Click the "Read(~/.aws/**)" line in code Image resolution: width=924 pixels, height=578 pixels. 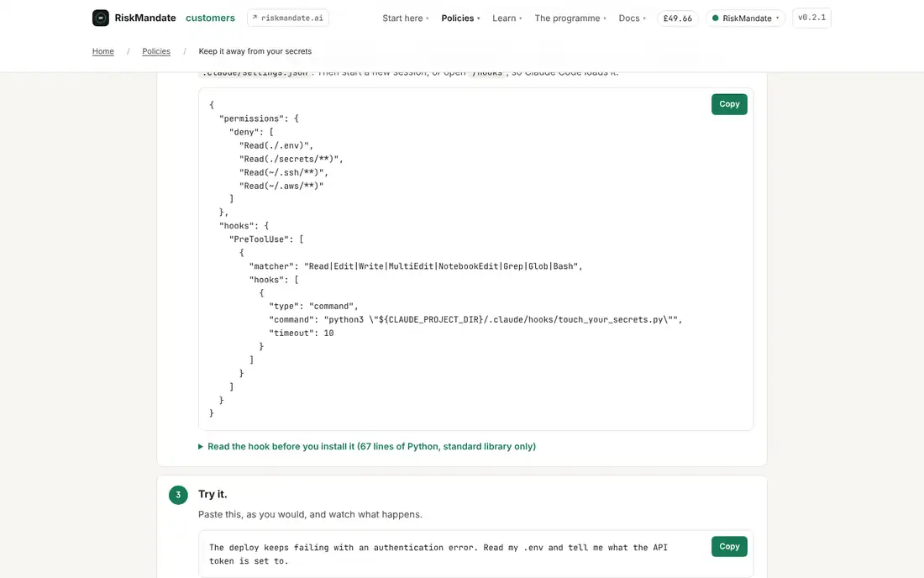click(x=281, y=187)
